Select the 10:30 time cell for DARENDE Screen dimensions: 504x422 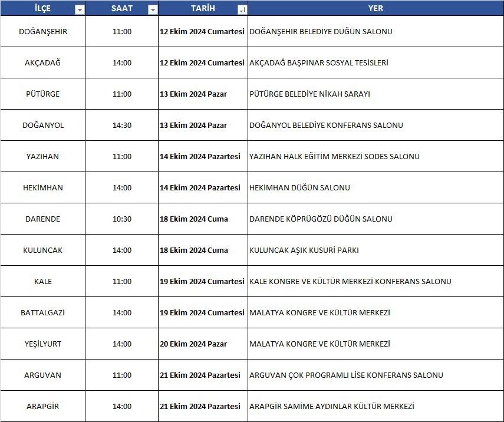(x=122, y=219)
